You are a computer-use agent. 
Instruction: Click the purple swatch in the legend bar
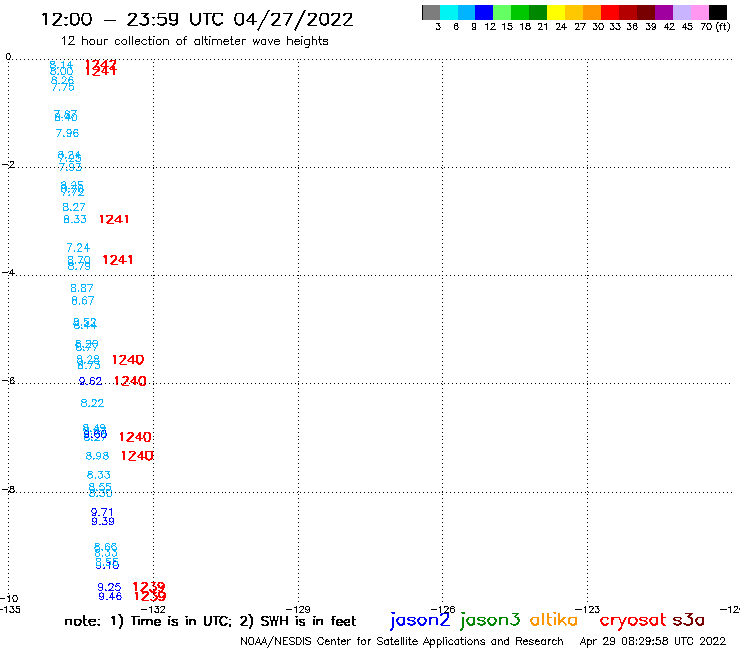click(664, 12)
